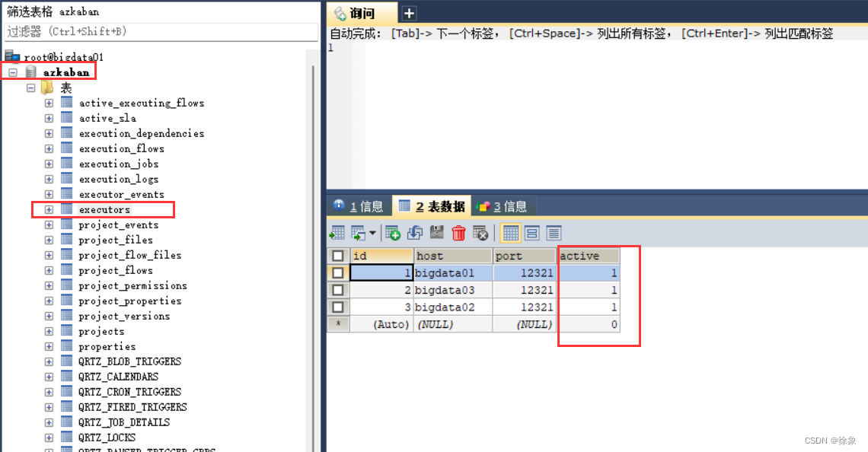Click table icon beside executor_events
Viewport: 868px width, 452px height.
click(x=67, y=193)
